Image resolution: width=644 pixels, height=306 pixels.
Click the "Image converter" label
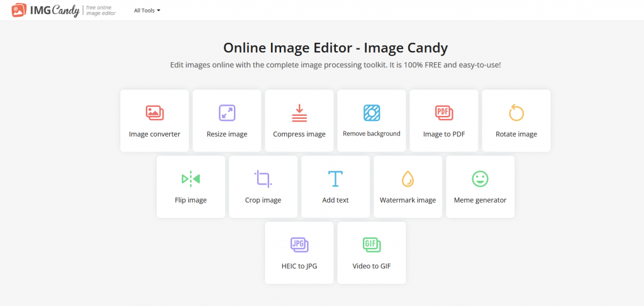(x=155, y=134)
